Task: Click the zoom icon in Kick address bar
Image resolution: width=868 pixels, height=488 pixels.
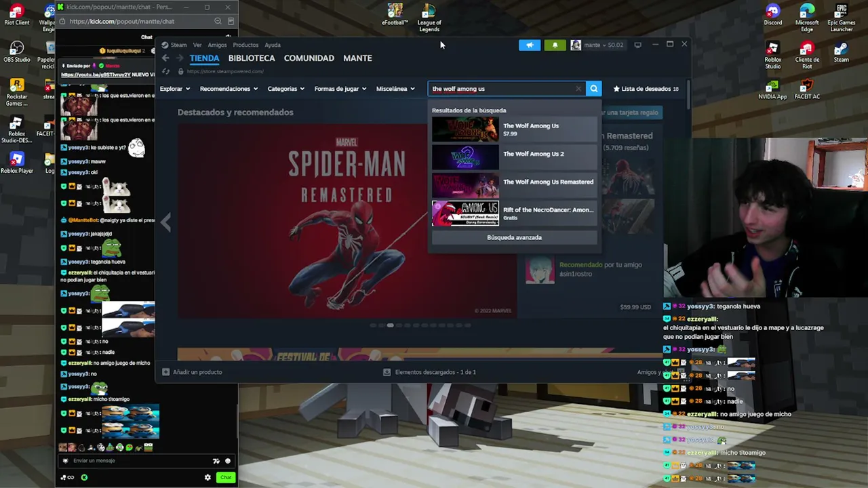Action: point(218,21)
